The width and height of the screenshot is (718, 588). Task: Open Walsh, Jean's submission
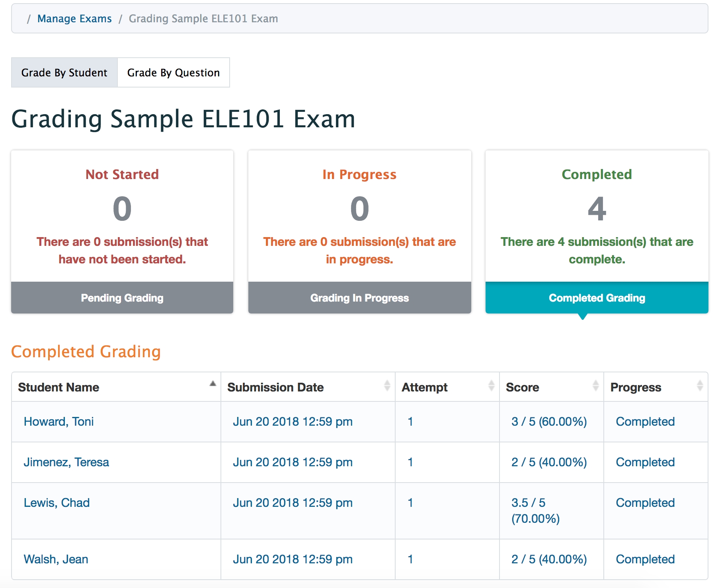pyautogui.click(x=56, y=559)
